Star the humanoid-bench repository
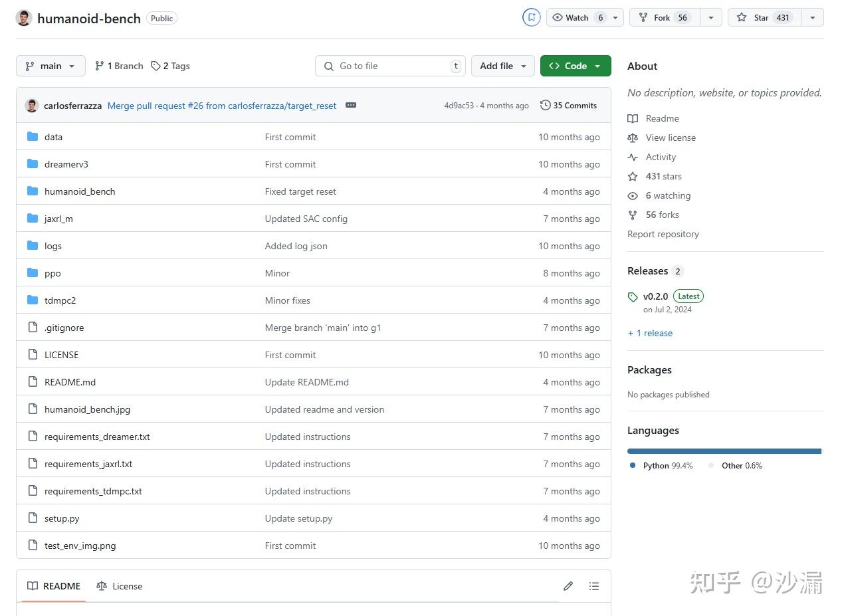Viewport: 844px width, 616px height. (x=765, y=17)
